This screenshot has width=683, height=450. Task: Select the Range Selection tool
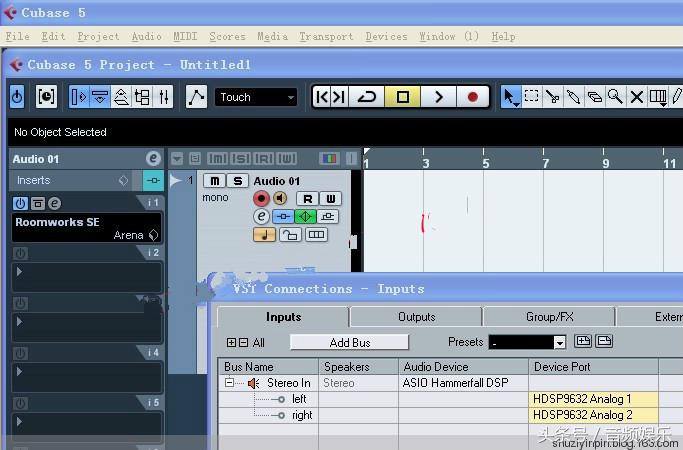point(531,96)
